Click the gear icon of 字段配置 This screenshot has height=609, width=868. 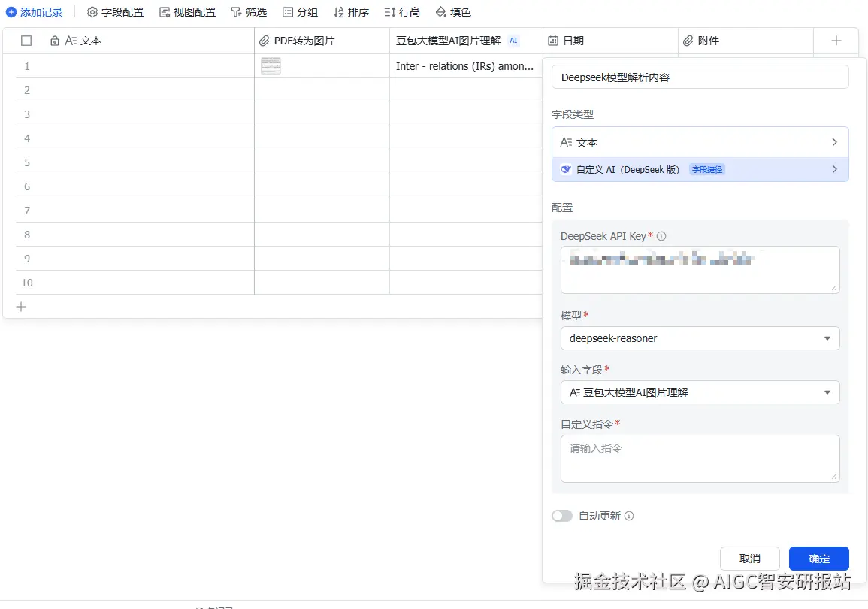[92, 12]
